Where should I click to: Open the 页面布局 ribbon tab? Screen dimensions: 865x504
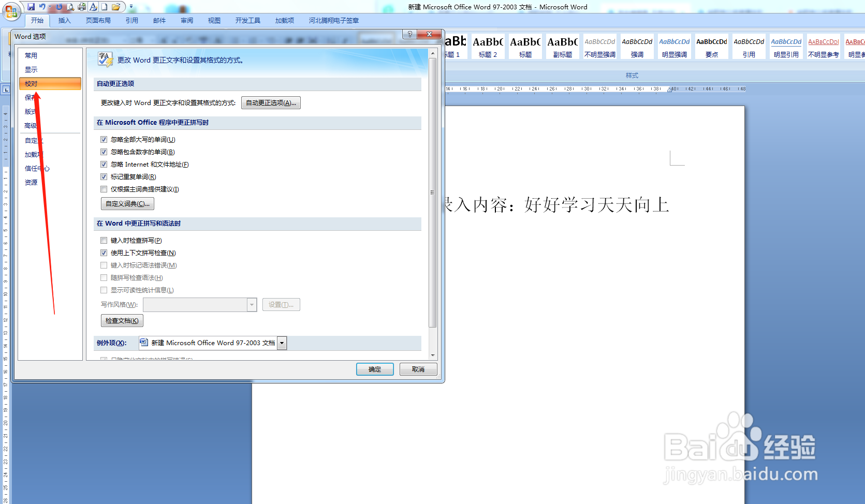click(98, 21)
